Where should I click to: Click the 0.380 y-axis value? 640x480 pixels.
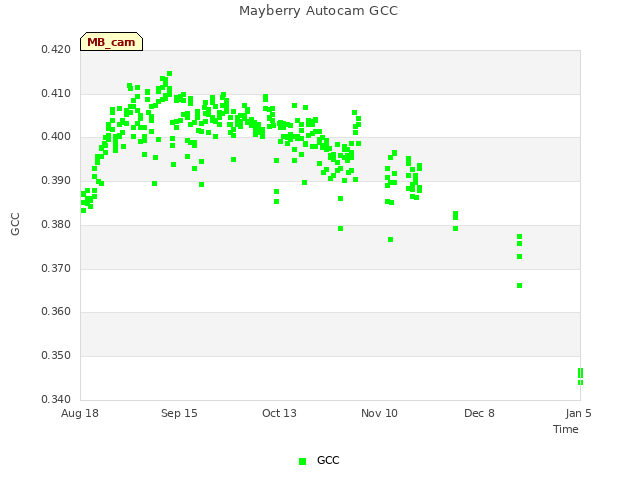point(56,224)
